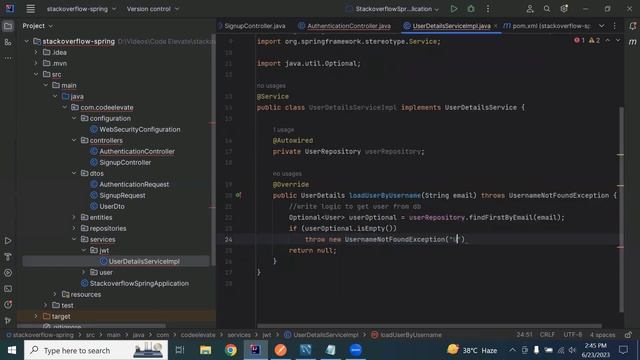Close the UserDetailsServiceImpl.java tab

click(496, 26)
